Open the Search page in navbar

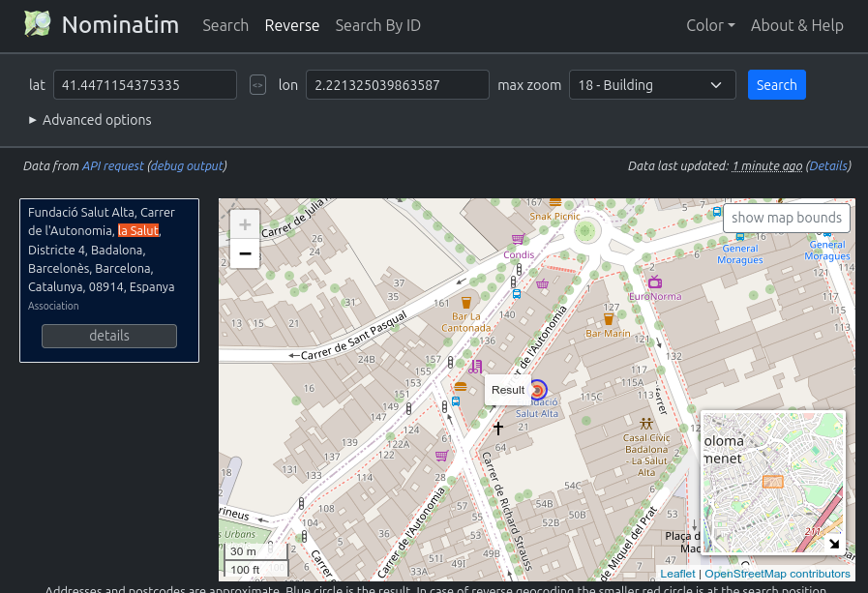point(225,25)
